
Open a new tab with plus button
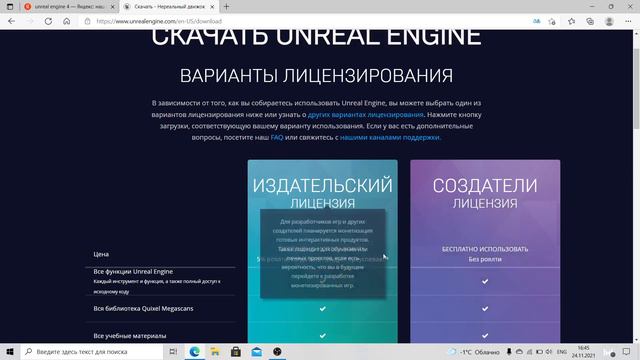tap(227, 7)
